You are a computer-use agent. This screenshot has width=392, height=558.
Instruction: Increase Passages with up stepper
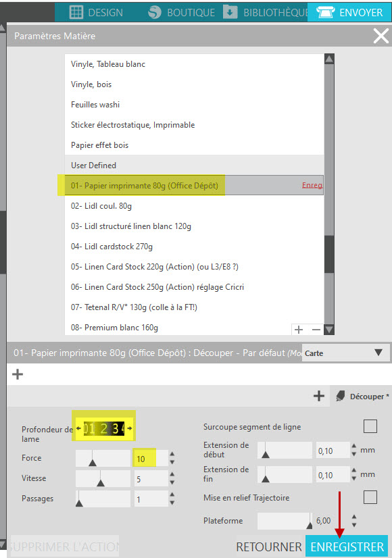click(172, 495)
